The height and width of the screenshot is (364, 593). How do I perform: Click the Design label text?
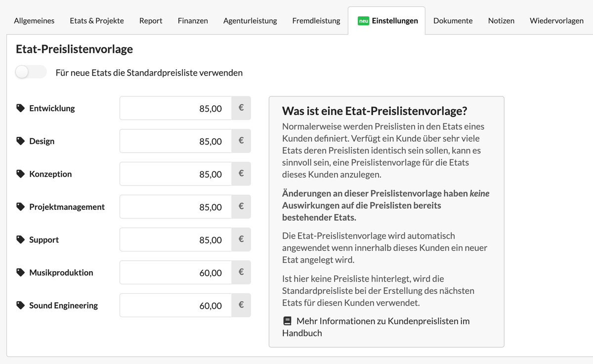pyautogui.click(x=42, y=141)
